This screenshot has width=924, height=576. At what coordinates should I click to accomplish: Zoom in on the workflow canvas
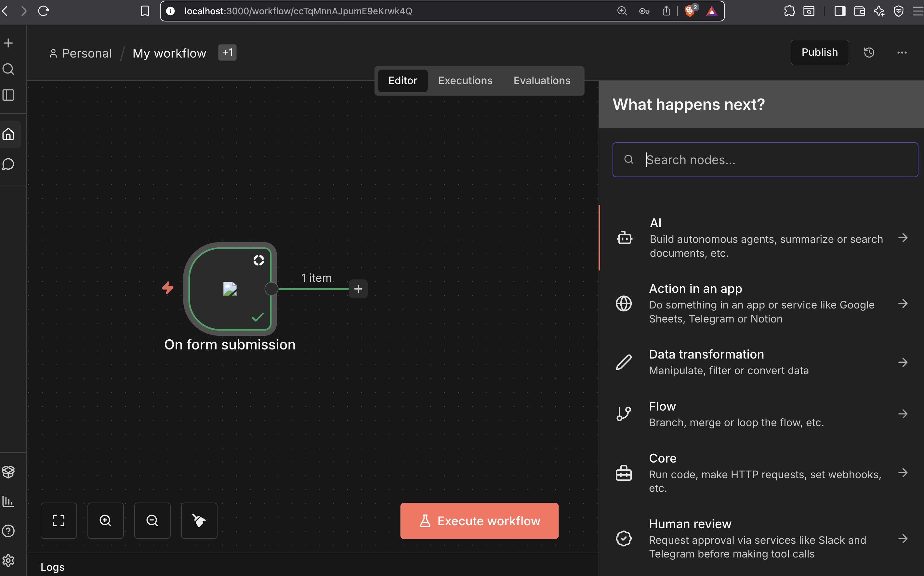(106, 520)
